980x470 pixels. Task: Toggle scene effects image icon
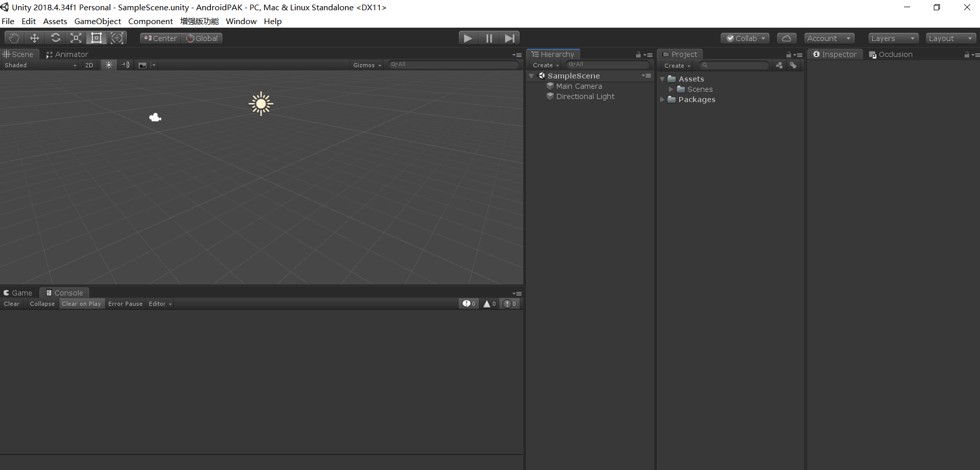[143, 65]
